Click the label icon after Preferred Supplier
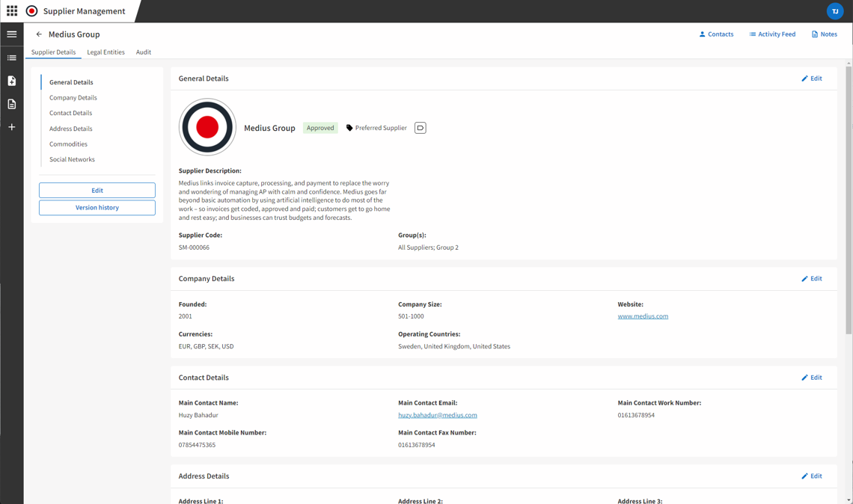The image size is (853, 504). point(420,128)
